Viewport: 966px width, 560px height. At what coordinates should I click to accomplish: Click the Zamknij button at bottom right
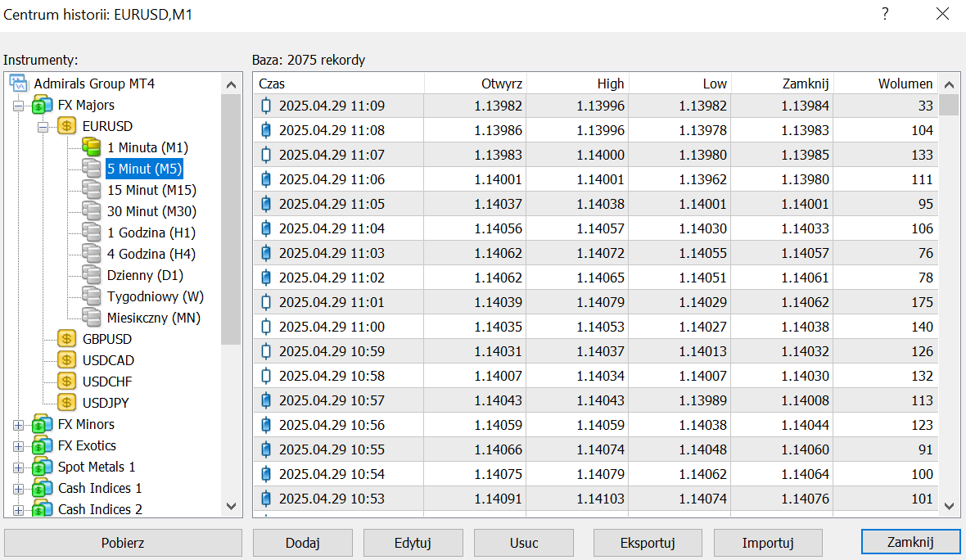[x=910, y=542]
